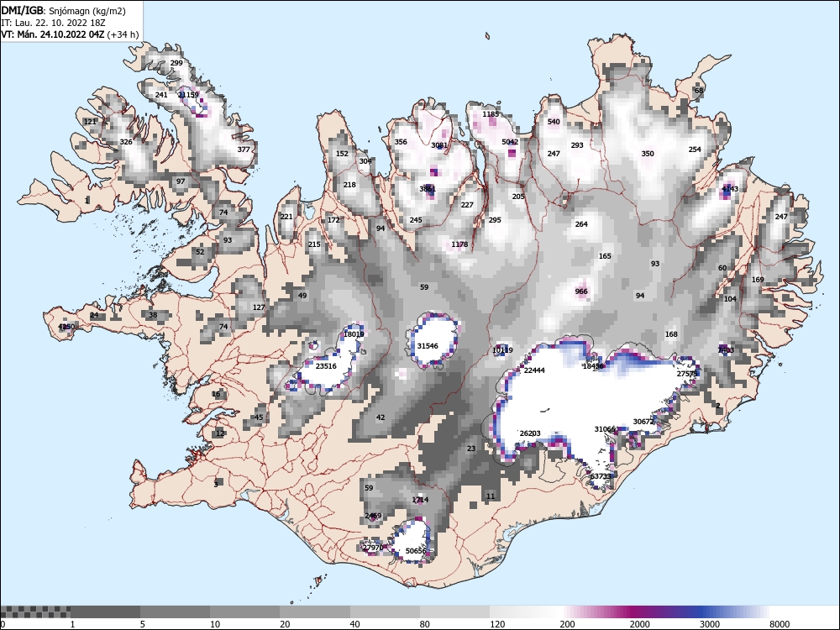This screenshot has height=630, width=840.
Task: Click snow value '30672'
Action: point(644,422)
